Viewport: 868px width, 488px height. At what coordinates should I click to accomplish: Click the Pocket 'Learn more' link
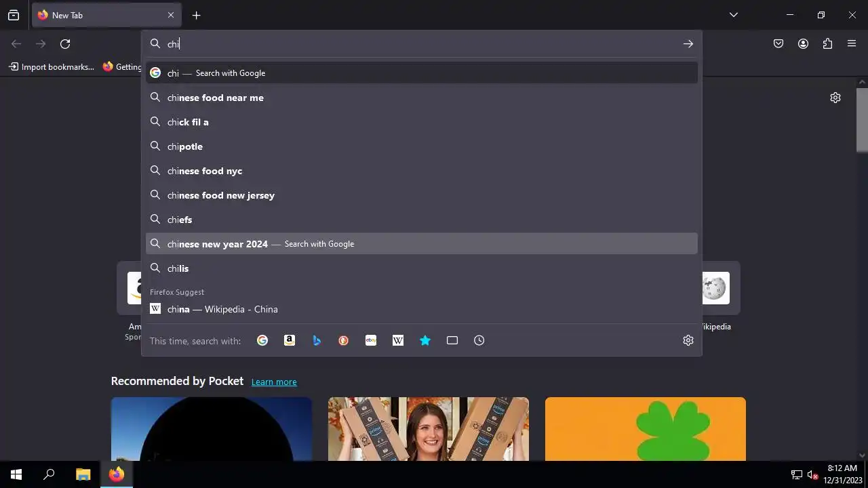click(274, 382)
